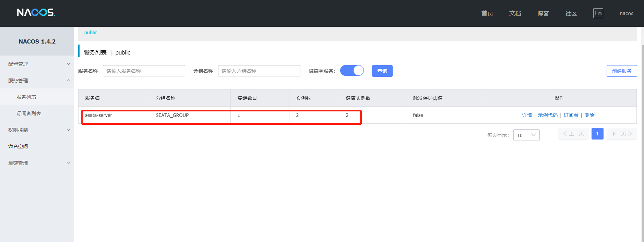The width and height of the screenshot is (644, 242).
Task: Click the 上一页 pagination button
Action: coord(573,134)
